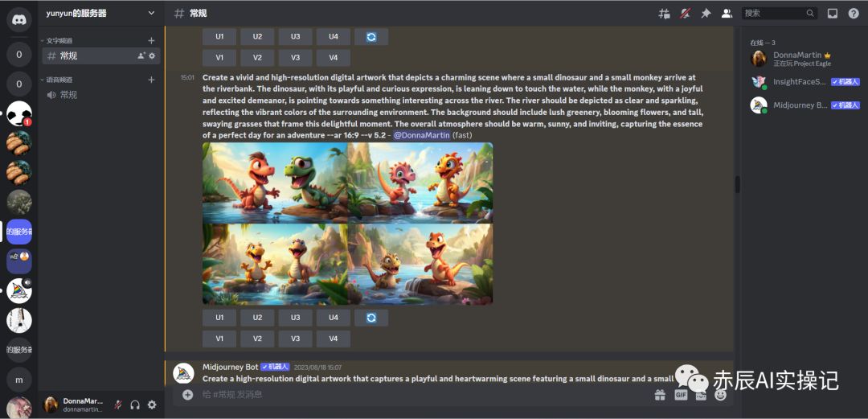Image resolution: width=868 pixels, height=419 pixels.
Task: Collapse the 文字频道 category
Action: click(60, 40)
